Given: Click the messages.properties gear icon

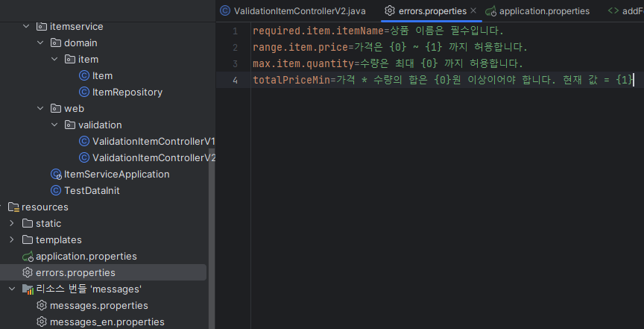Looking at the screenshot, I should coord(42,306).
